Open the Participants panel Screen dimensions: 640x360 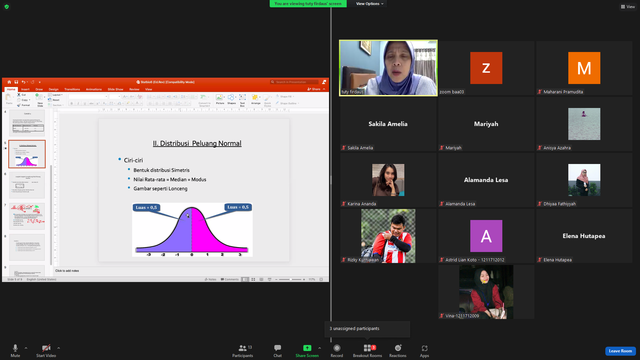click(x=242, y=350)
